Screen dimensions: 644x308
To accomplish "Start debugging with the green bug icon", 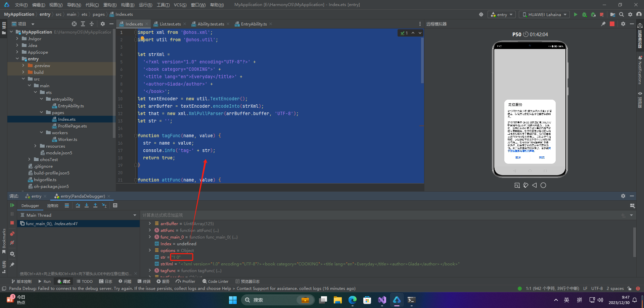I will [584, 14].
